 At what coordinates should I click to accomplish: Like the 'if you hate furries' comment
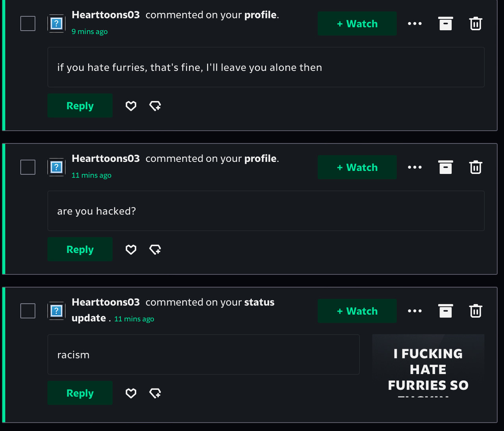click(131, 106)
